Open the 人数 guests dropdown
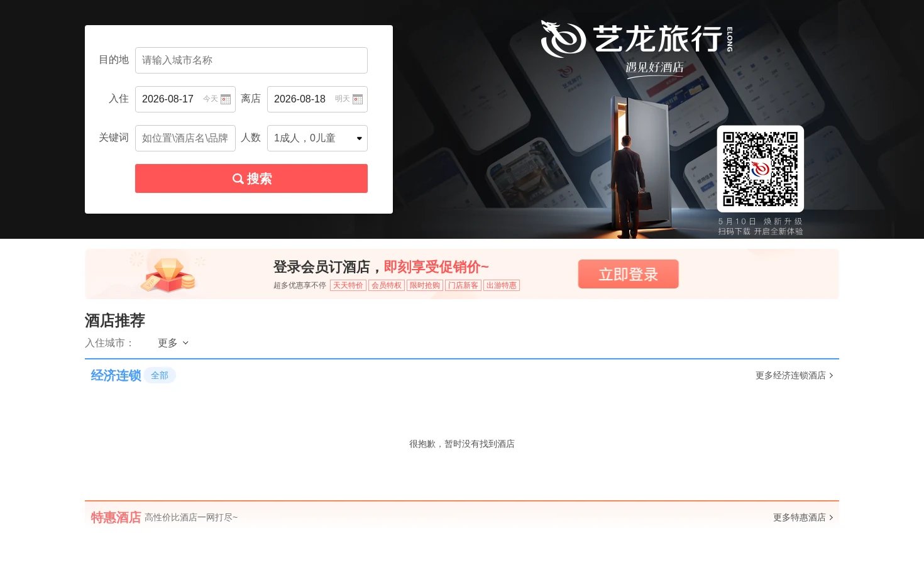Viewport: 924px width, 580px height. (x=317, y=138)
